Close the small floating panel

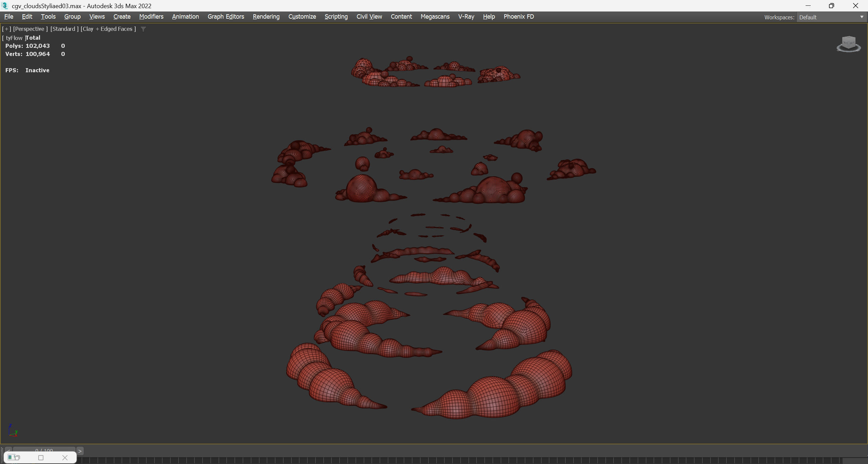tap(65, 458)
